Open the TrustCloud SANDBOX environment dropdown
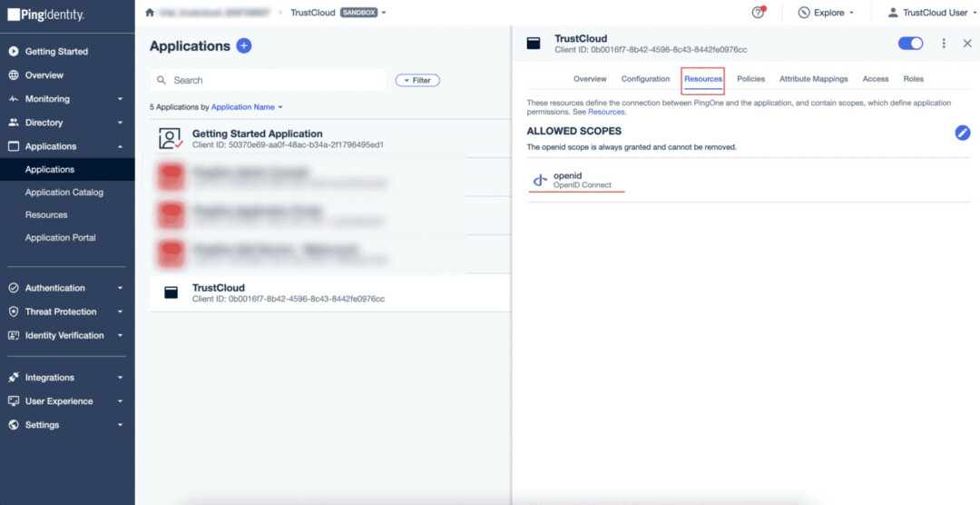This screenshot has width=980, height=505. point(338,13)
